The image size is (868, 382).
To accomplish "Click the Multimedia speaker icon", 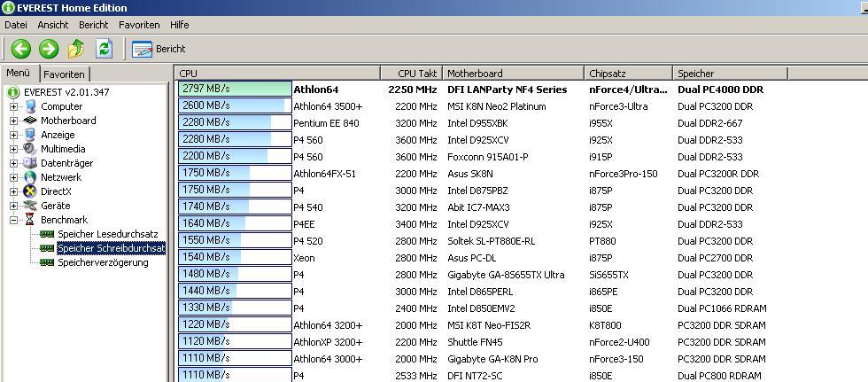I will click(x=30, y=149).
